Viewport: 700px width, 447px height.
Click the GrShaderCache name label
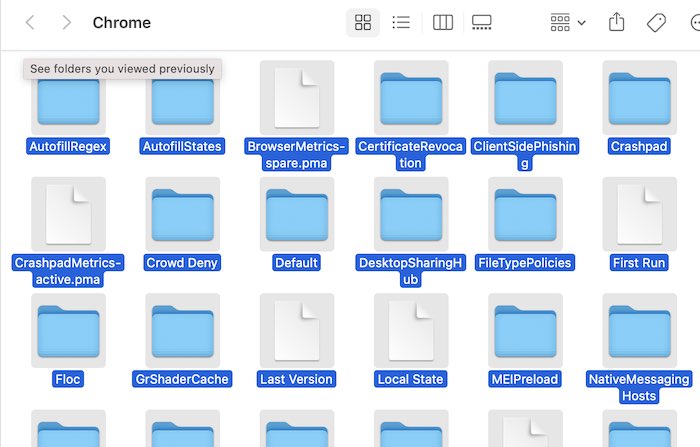pos(182,380)
